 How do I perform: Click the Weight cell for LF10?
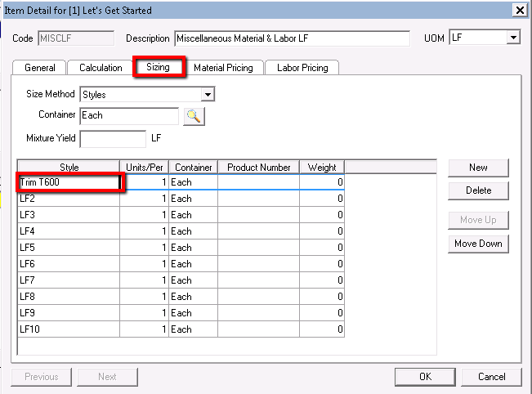[322, 329]
